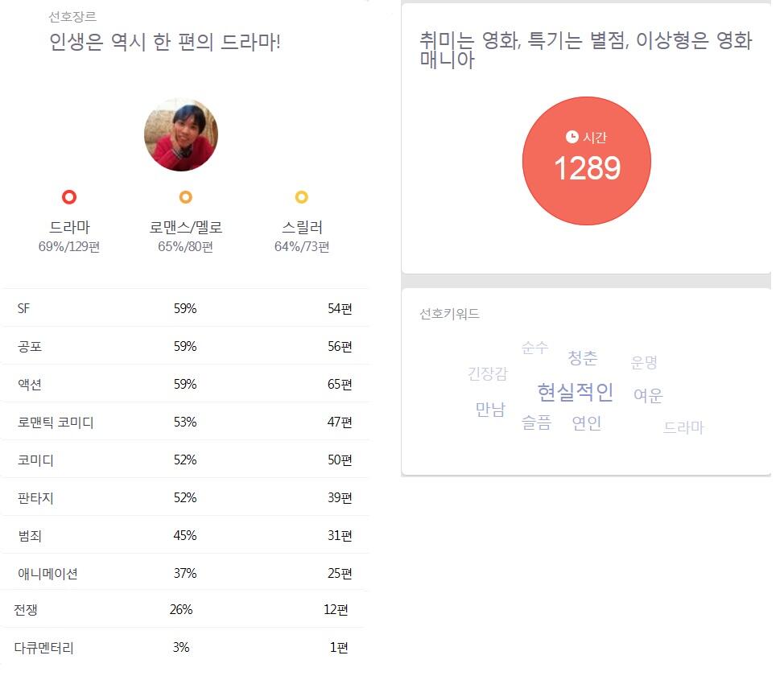The image size is (784, 676).
Task: Click the 긴장감 keyword
Action: pos(487,373)
